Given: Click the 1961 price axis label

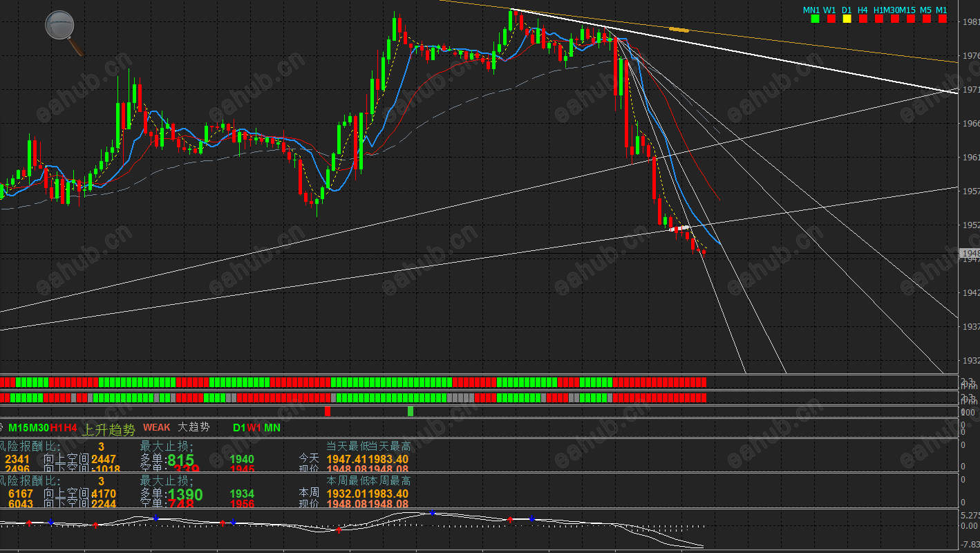Looking at the screenshot, I should [972, 158].
